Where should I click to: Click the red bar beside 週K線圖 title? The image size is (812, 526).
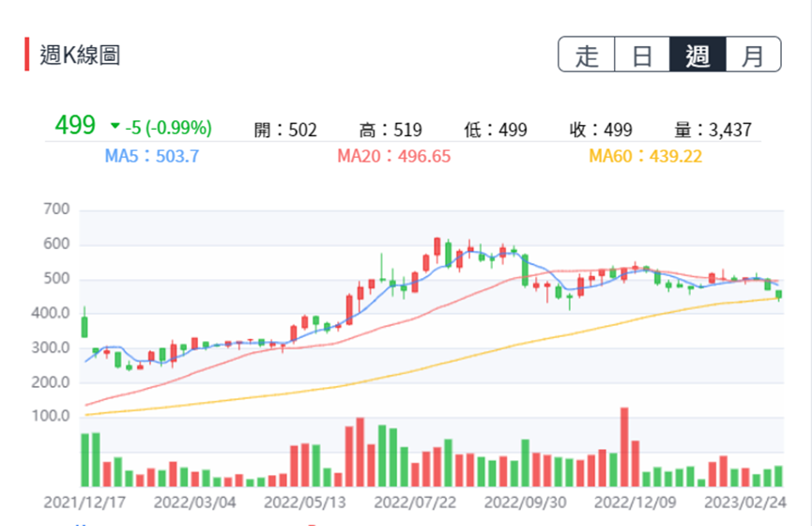[28, 54]
